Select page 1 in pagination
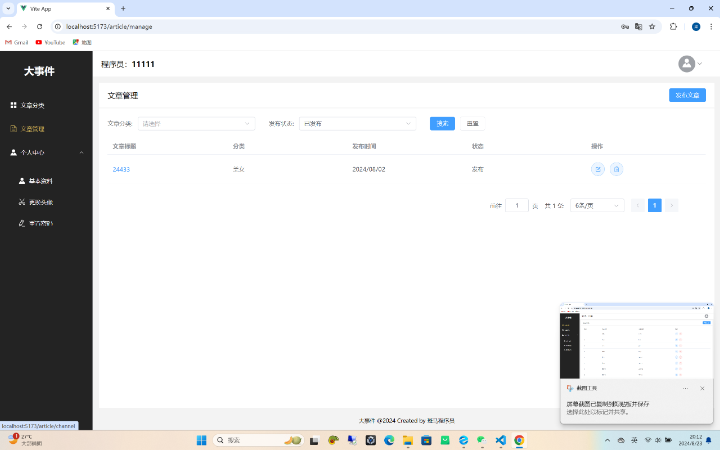Viewport: 720px width, 450px height. coord(654,205)
